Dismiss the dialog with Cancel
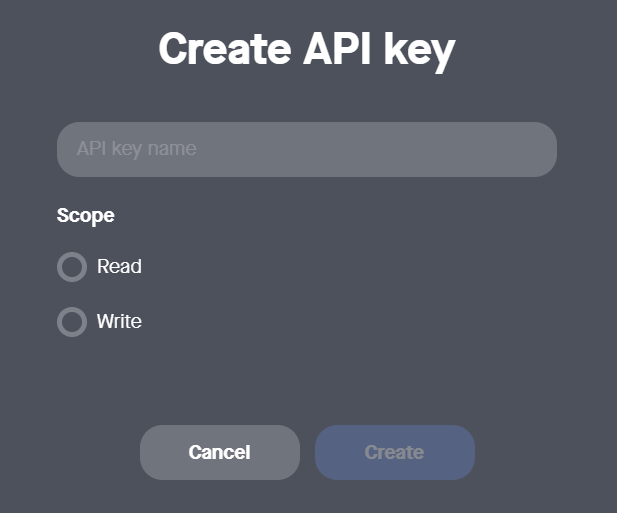The image size is (617, 513). pyautogui.click(x=219, y=452)
